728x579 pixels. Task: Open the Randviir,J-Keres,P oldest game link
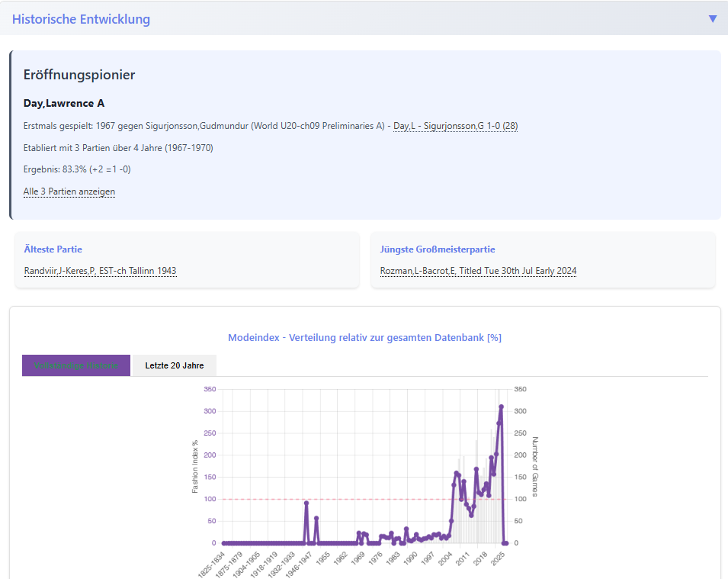[100, 271]
